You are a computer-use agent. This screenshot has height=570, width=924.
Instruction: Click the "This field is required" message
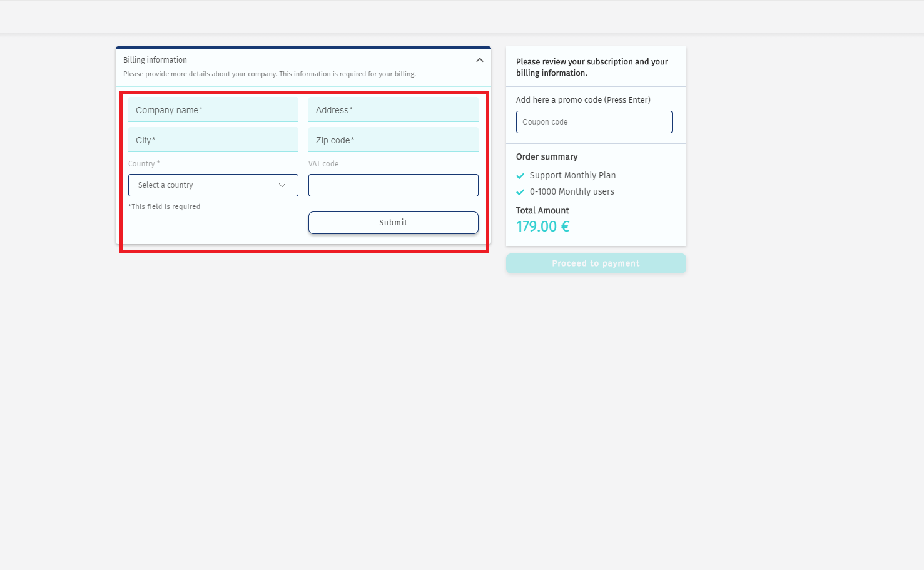(165, 206)
